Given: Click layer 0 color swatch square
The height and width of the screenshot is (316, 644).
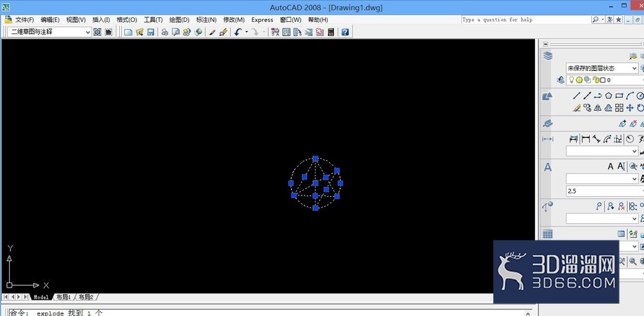Looking at the screenshot, I should coord(603,80).
